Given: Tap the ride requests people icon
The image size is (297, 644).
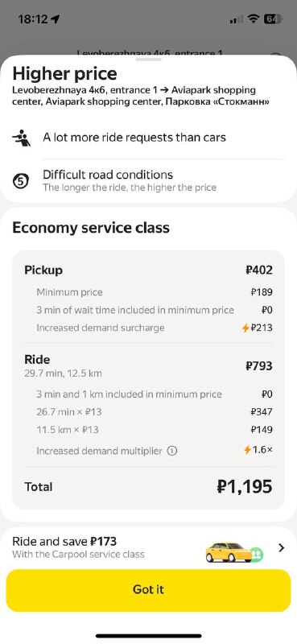Looking at the screenshot, I should [21, 138].
